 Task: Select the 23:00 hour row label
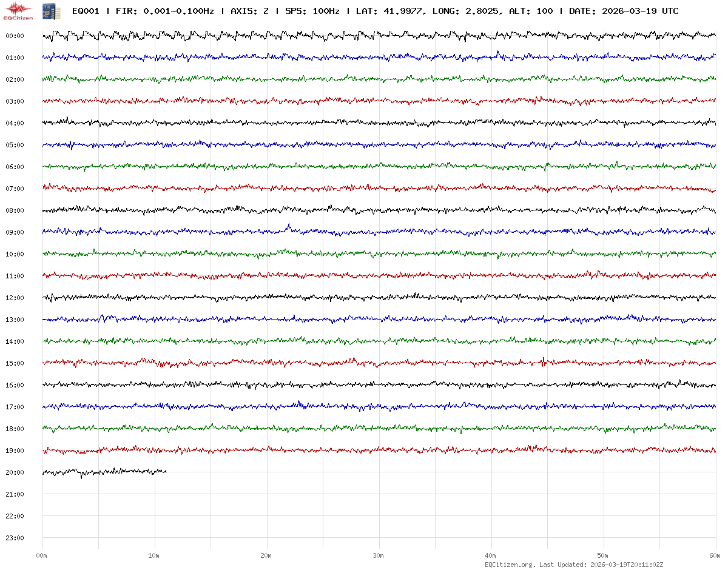tap(15, 538)
